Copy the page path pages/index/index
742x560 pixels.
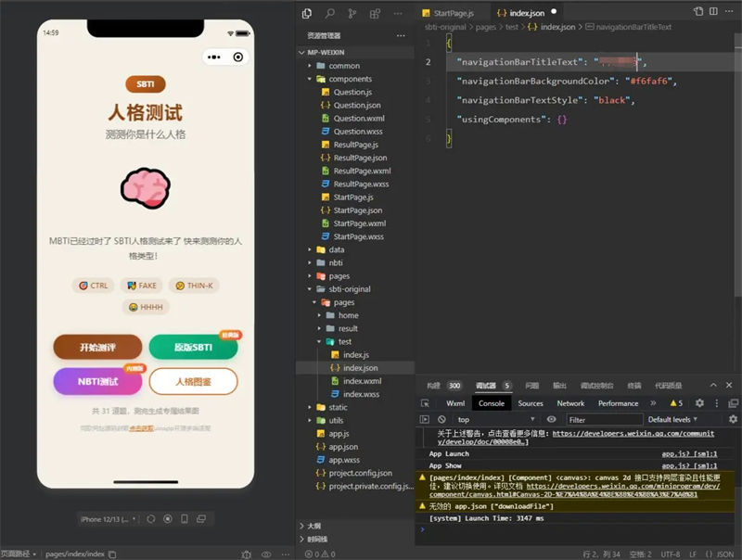click(x=113, y=554)
